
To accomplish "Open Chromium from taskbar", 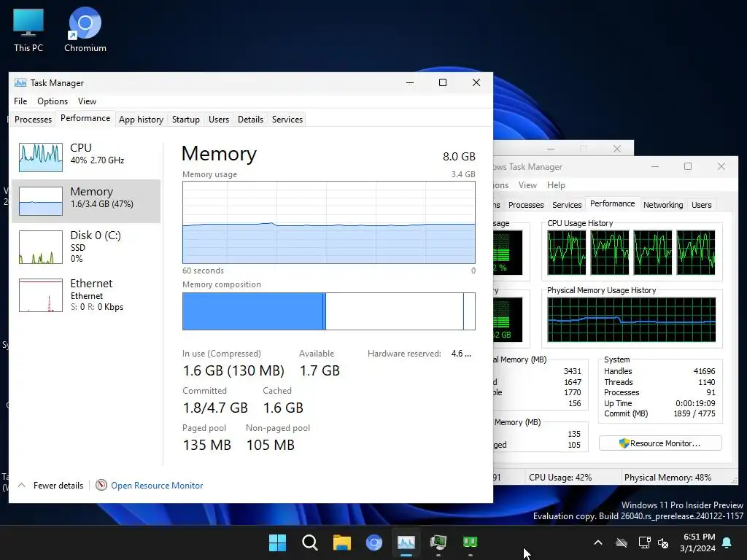I will point(374,542).
